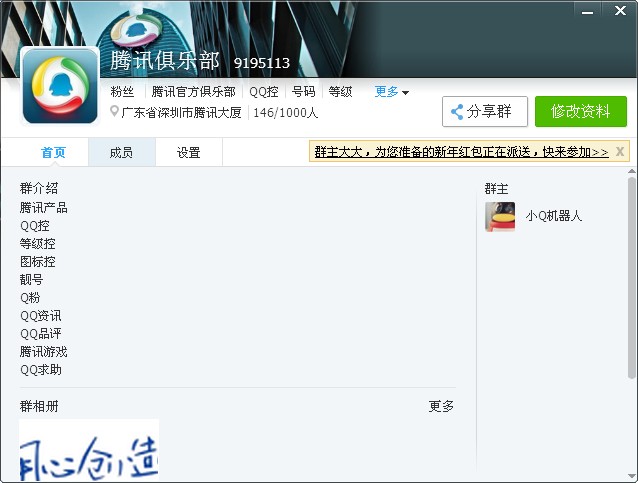Click the 腾讯俱乐部 group avatar icon
Viewport: 638px width, 483px height.
60,86
